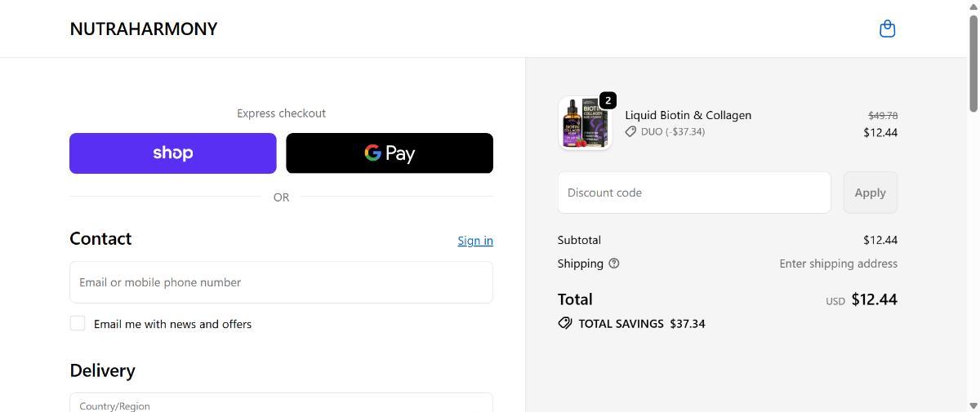Apply the discount code

tap(870, 193)
